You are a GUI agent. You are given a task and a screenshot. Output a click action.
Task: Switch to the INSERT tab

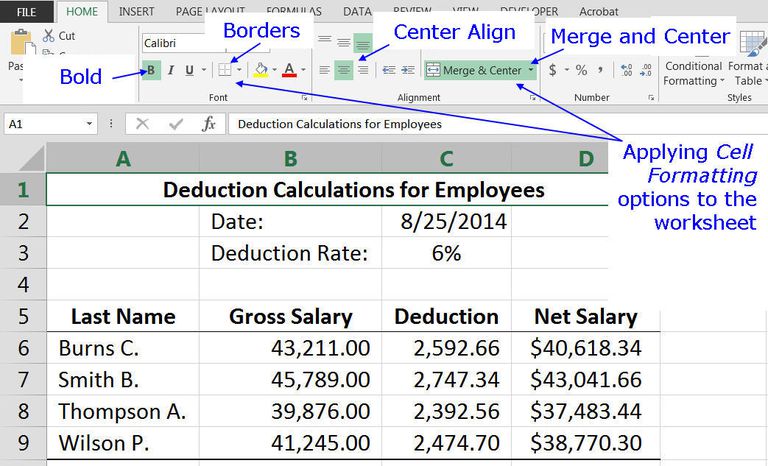pyautogui.click(x=136, y=12)
